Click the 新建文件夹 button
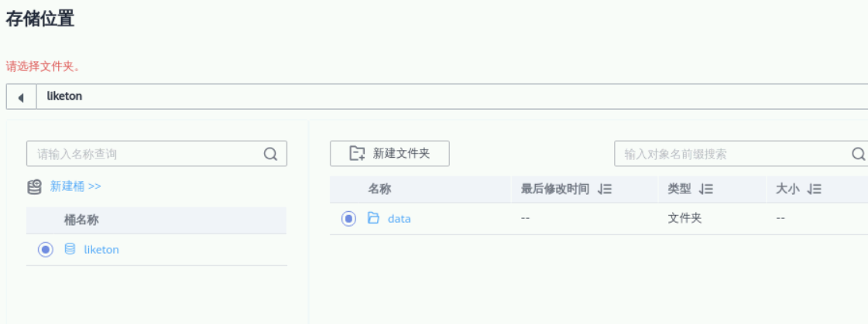Image resolution: width=868 pixels, height=324 pixels. pyautogui.click(x=389, y=154)
